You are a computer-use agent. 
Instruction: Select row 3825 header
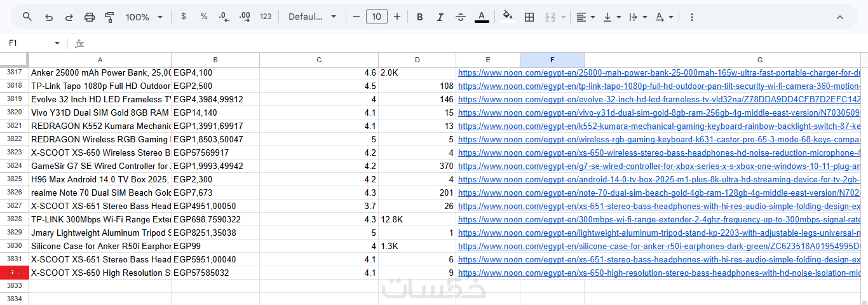click(14, 179)
